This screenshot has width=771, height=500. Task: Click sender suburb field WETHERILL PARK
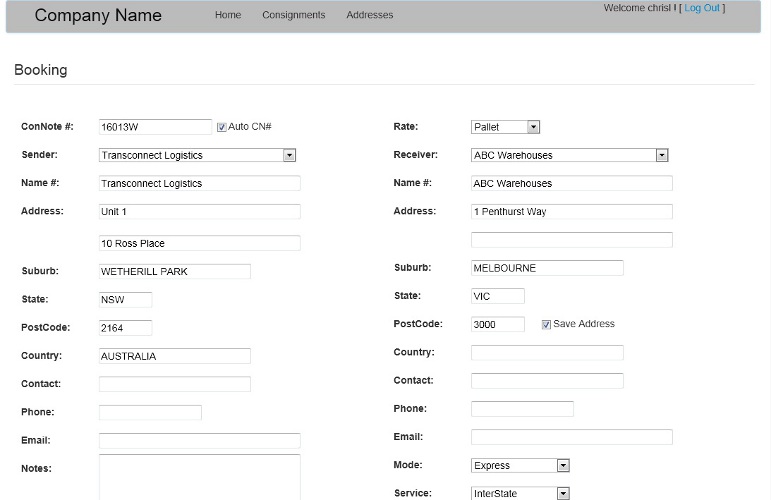point(175,271)
